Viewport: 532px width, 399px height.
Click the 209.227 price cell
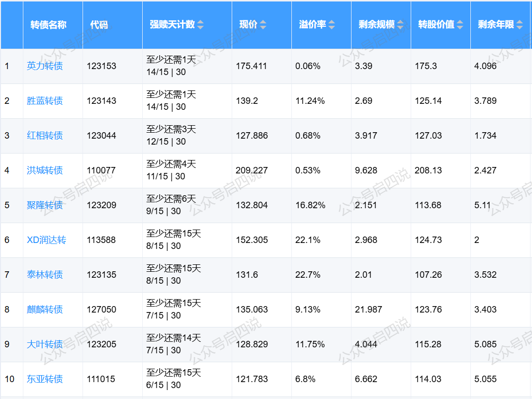pyautogui.click(x=252, y=170)
